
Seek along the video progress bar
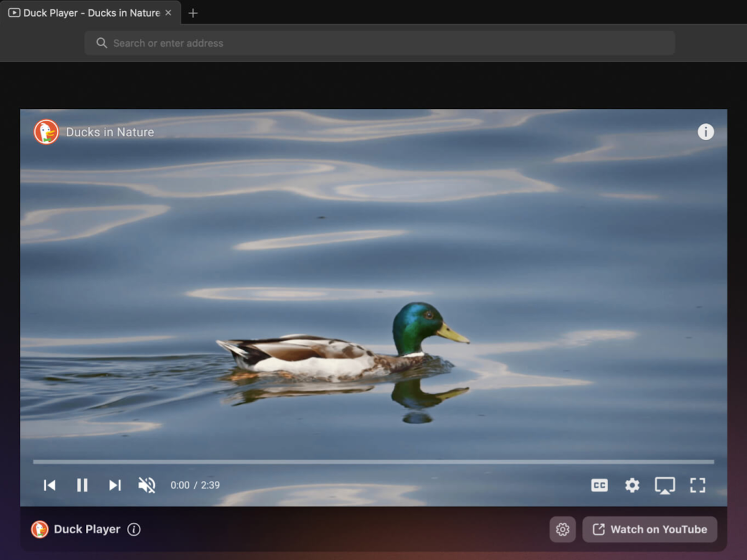point(374,462)
